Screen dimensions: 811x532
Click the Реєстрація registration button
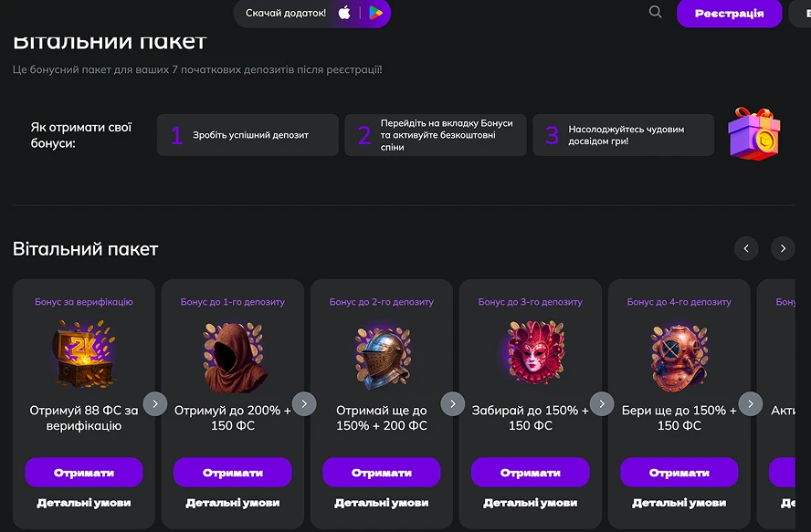coord(729,14)
